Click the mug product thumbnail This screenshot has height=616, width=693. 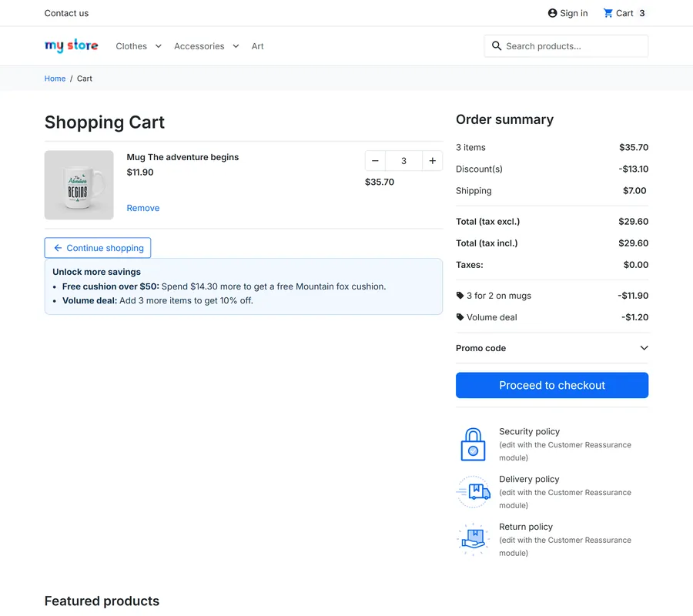click(79, 185)
